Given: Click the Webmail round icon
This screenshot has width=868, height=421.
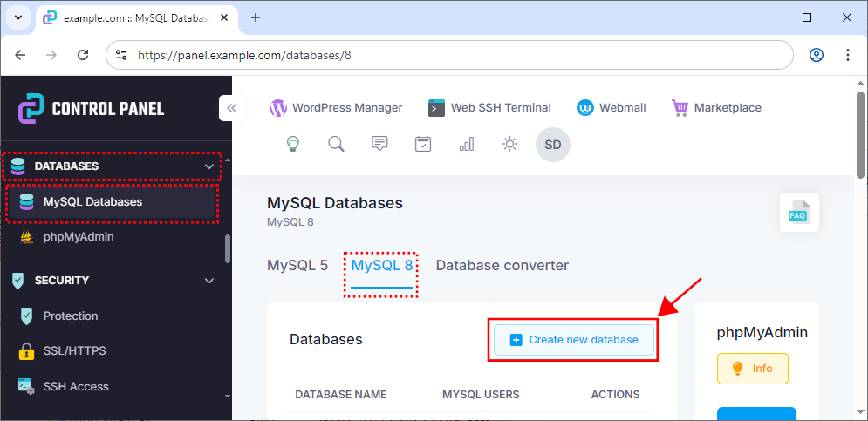Looking at the screenshot, I should coord(585,108).
